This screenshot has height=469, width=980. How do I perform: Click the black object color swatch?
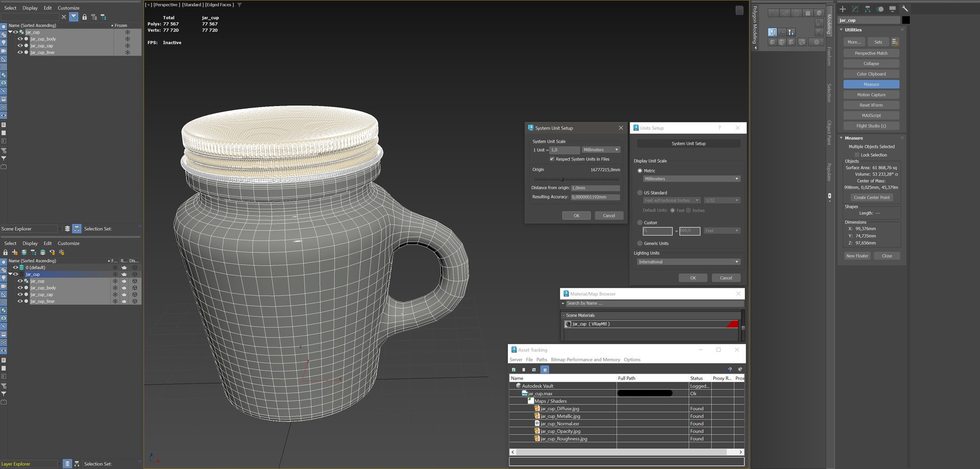coord(906,20)
